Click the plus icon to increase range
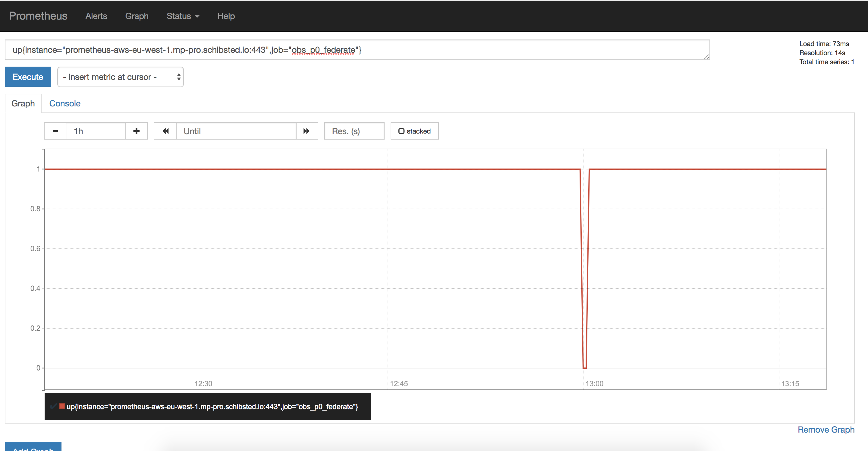Screen dimensions: 868x451 [x=136, y=131]
